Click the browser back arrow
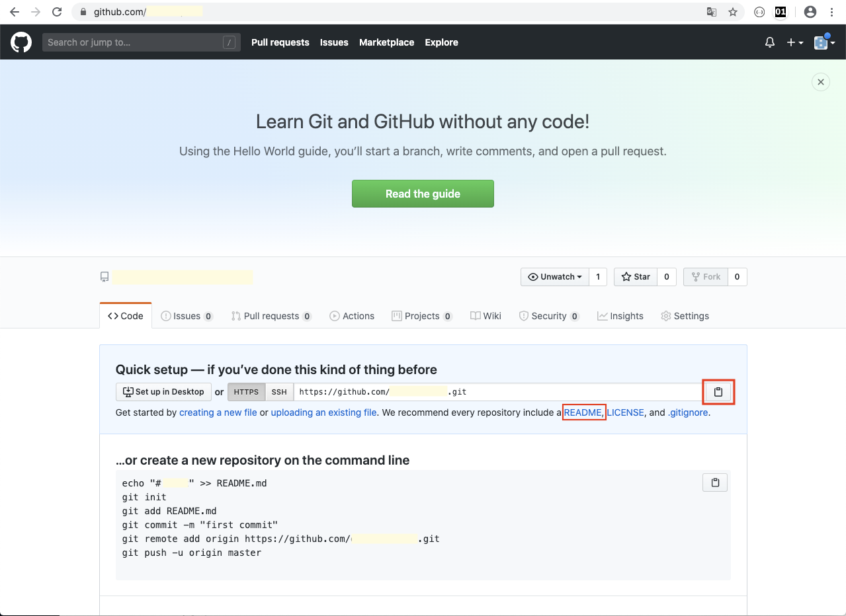846x616 pixels. click(x=14, y=12)
